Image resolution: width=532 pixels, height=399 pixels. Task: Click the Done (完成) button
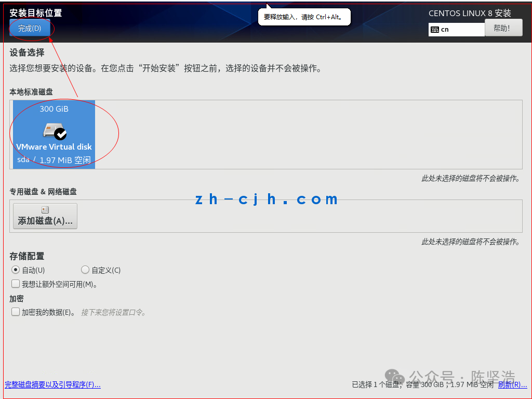pos(30,28)
